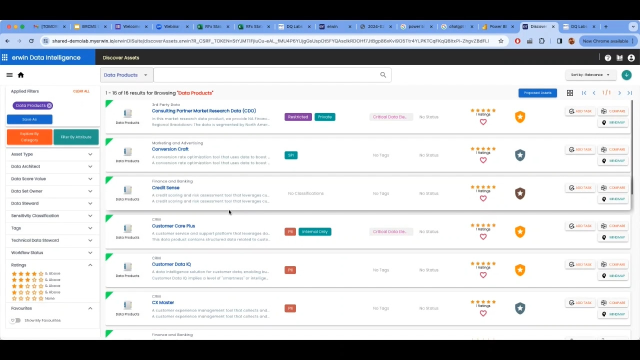Reload the page in Chrome
This screenshot has width=640, height=360.
31,41
